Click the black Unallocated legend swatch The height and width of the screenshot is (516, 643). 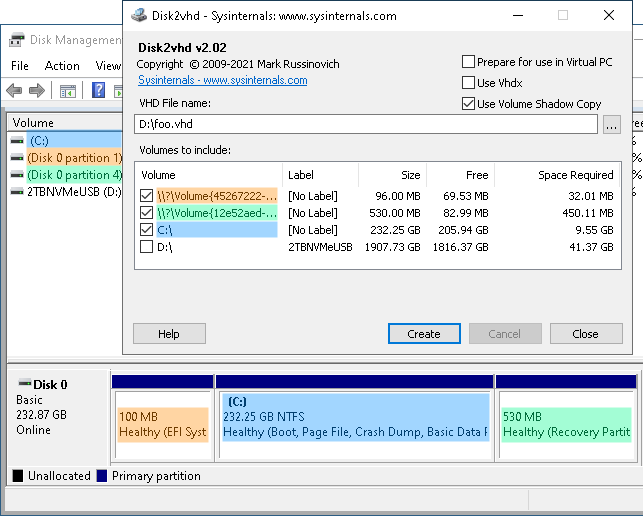tap(18, 476)
